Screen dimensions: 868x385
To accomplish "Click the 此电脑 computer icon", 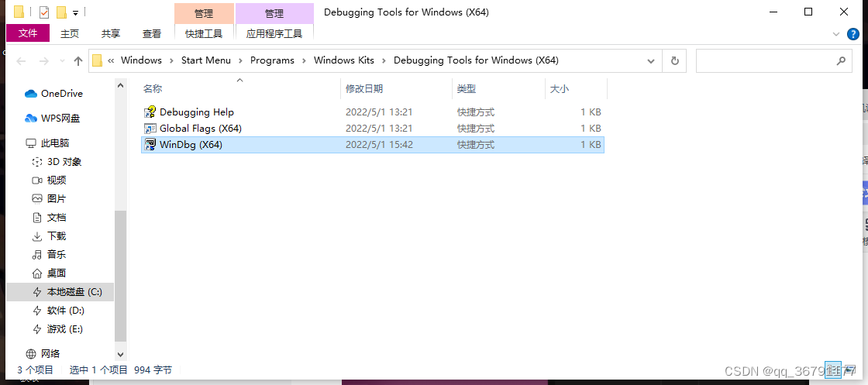I will point(30,143).
